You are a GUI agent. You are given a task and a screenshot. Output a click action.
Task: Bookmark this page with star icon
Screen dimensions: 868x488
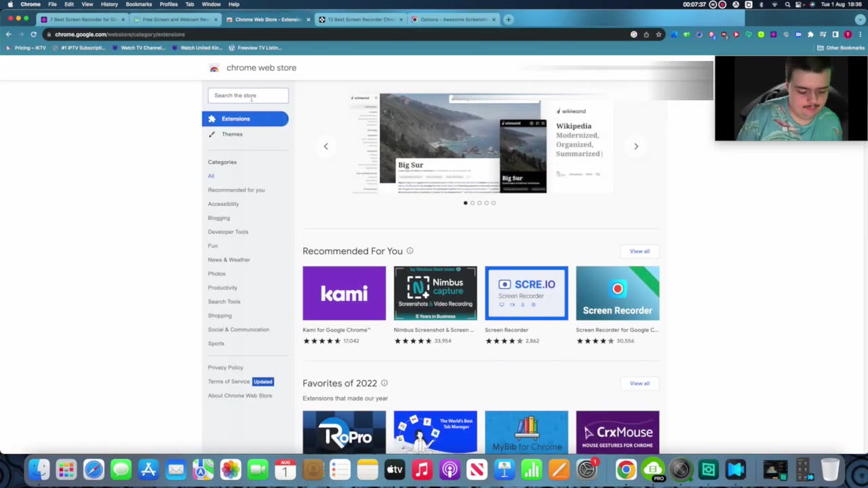658,34
